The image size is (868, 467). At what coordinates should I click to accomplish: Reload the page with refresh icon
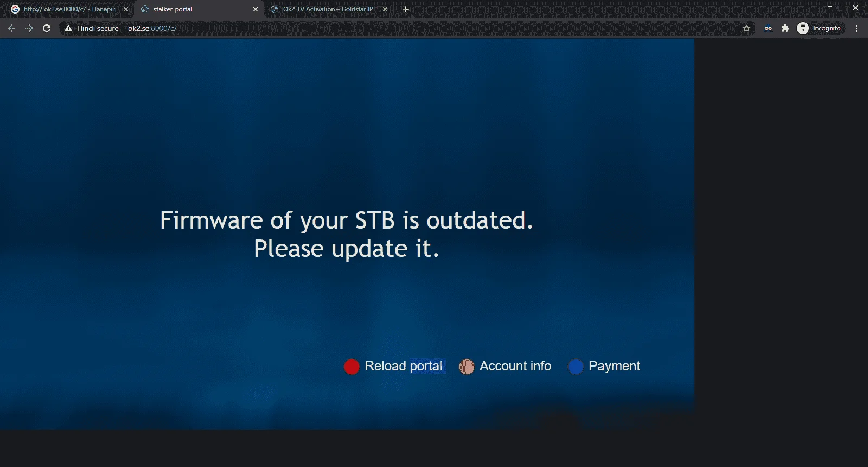47,28
